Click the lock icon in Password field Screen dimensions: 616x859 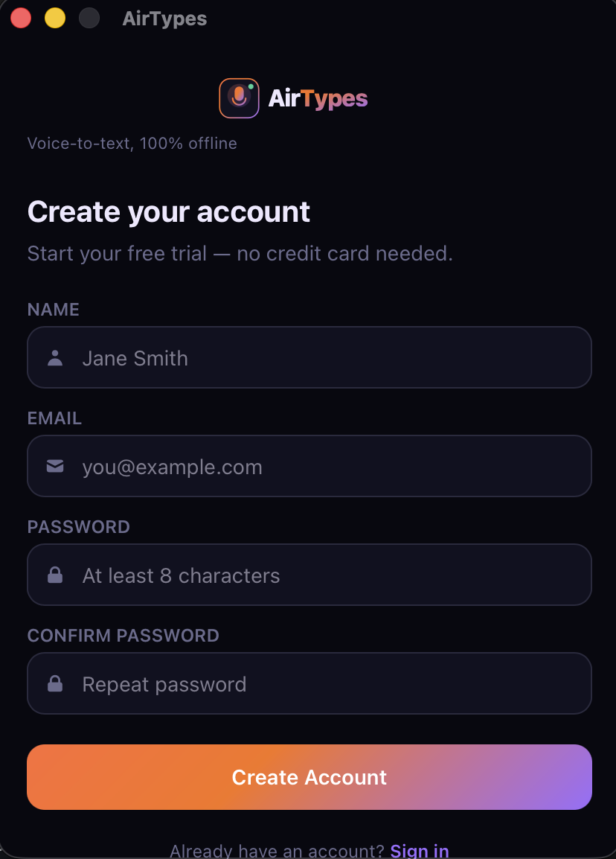55,575
